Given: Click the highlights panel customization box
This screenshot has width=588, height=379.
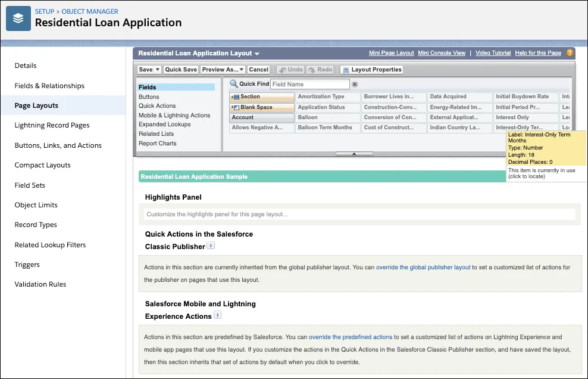Looking at the screenshot, I should [x=360, y=214].
